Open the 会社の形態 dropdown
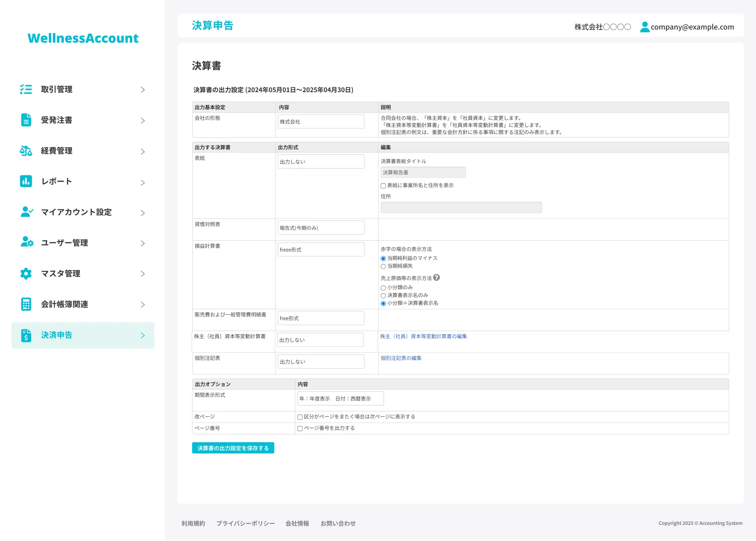Viewport: 756px width, 541px height. [321, 122]
